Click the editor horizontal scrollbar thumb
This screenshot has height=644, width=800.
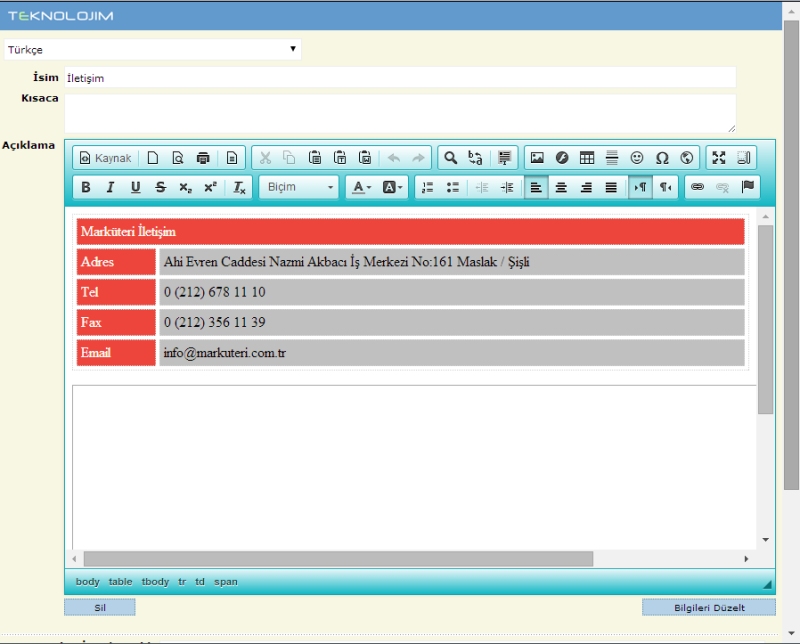(338, 559)
